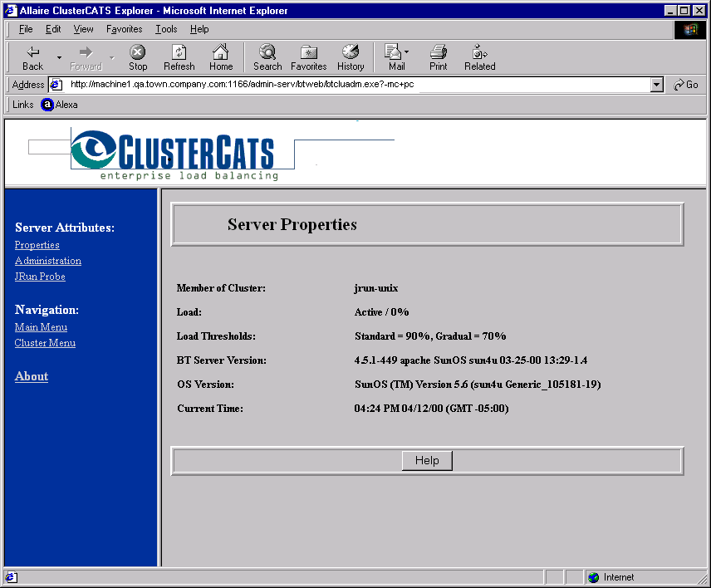Open the Administration link
This screenshot has height=588, width=711.
click(x=48, y=261)
